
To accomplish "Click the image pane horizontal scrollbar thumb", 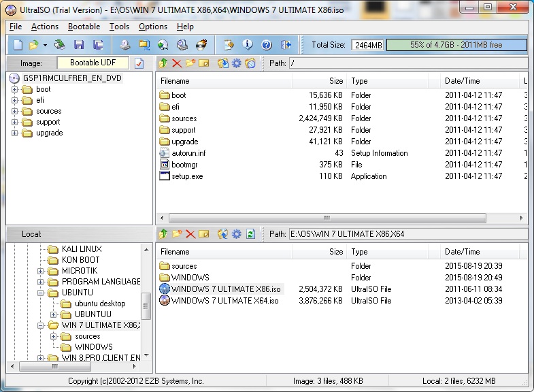I will point(327,218).
